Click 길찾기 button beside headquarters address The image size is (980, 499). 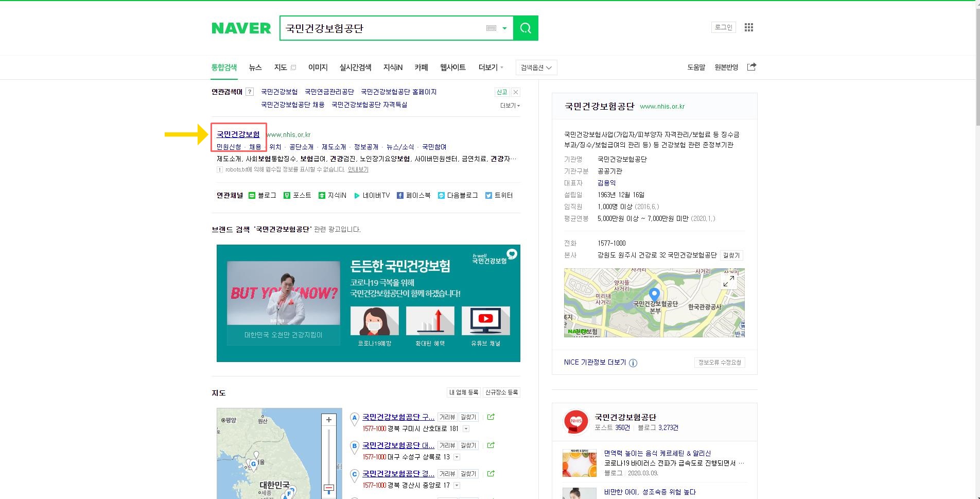pos(731,255)
